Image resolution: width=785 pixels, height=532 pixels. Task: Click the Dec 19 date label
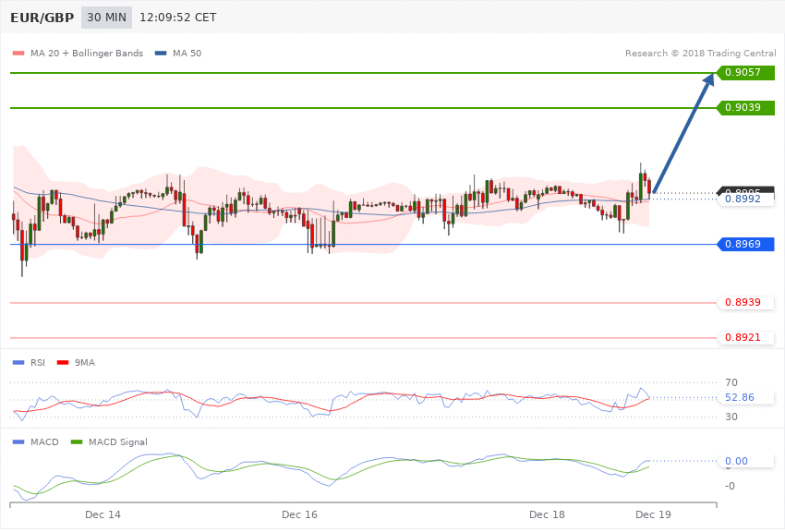(x=653, y=515)
